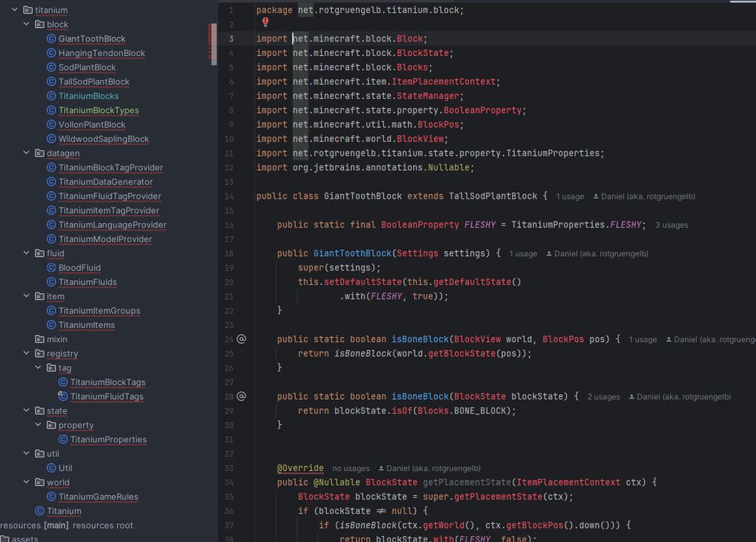The image size is (756, 542).
Task: Select TitaniumItemGroups class icon
Action: [51, 311]
